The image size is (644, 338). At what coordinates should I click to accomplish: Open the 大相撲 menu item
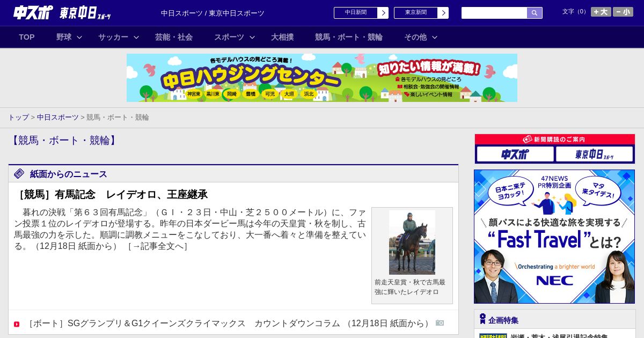(282, 37)
